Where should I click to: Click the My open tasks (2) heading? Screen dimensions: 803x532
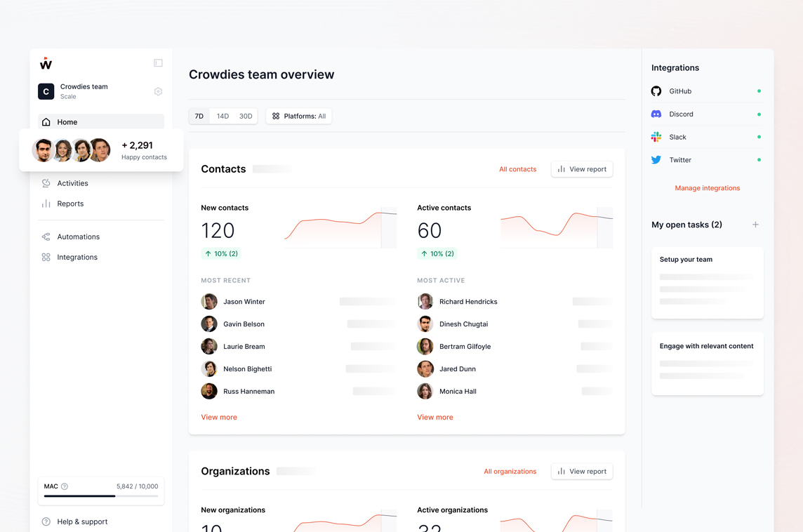point(686,225)
